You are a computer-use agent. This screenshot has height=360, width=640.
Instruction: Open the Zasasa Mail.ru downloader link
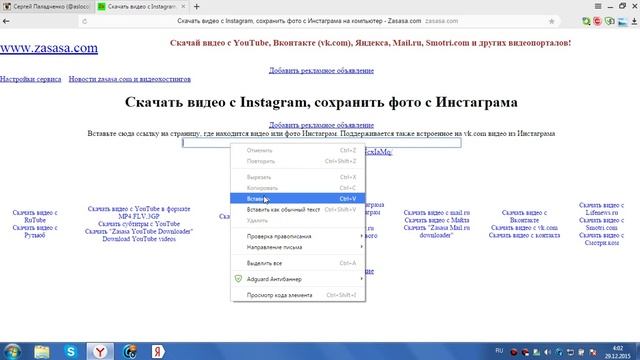click(437, 231)
